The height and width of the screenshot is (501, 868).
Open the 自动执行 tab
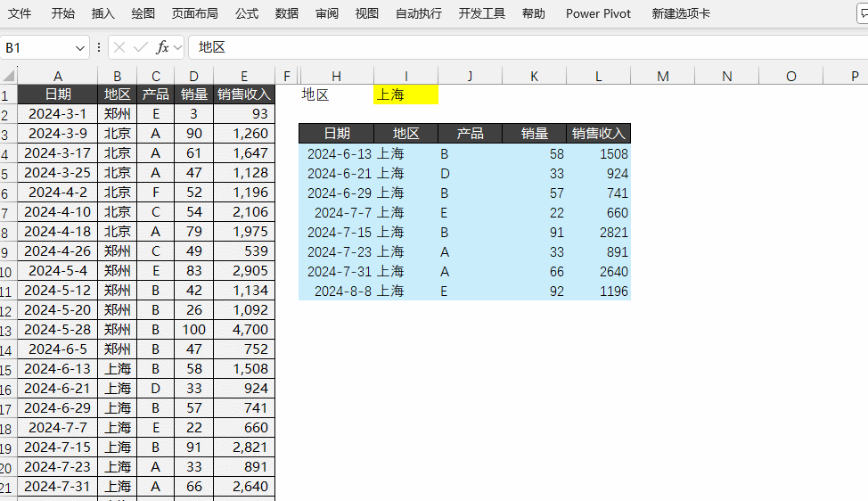click(419, 14)
